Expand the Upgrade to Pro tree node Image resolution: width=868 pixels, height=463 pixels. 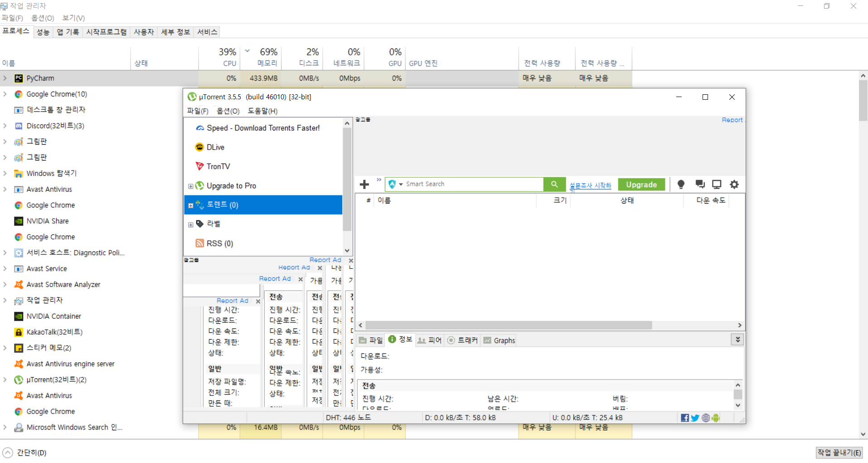point(191,186)
